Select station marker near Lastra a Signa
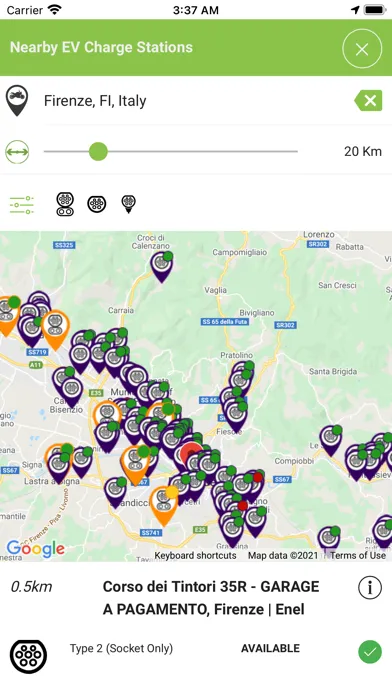The height and width of the screenshot is (696, 392). 59,467
